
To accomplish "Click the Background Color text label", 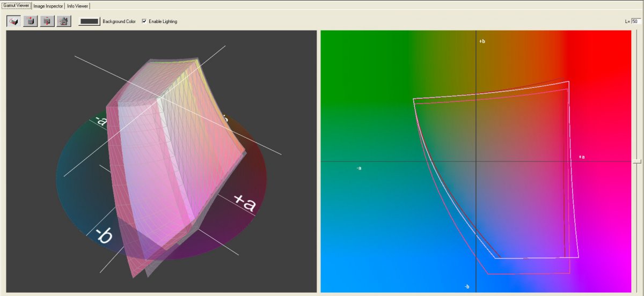I will (120, 21).
